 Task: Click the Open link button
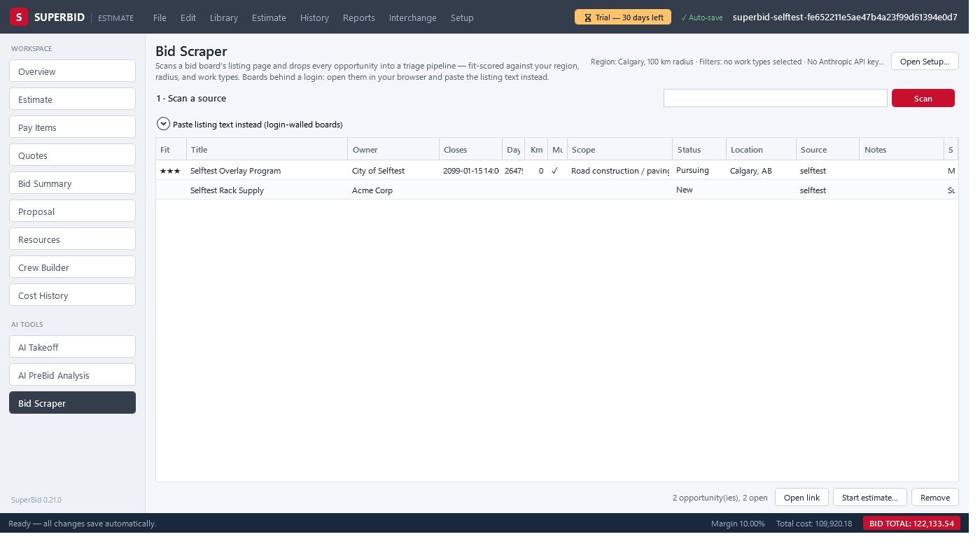click(801, 497)
